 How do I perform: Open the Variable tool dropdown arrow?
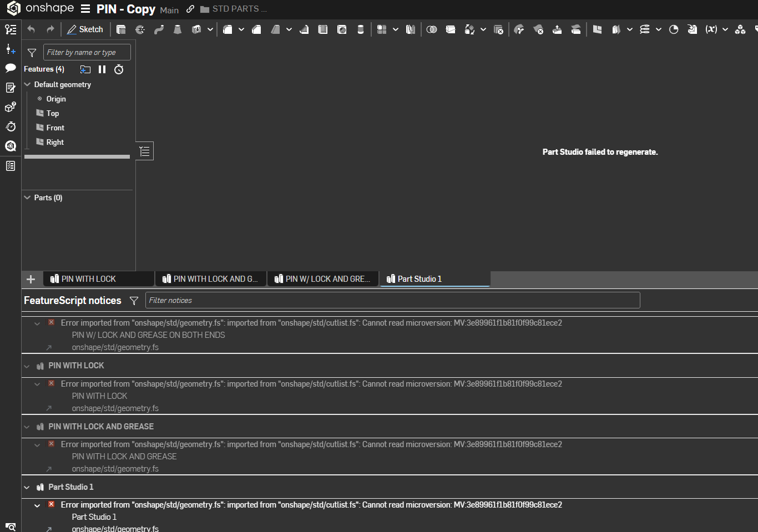[725, 29]
